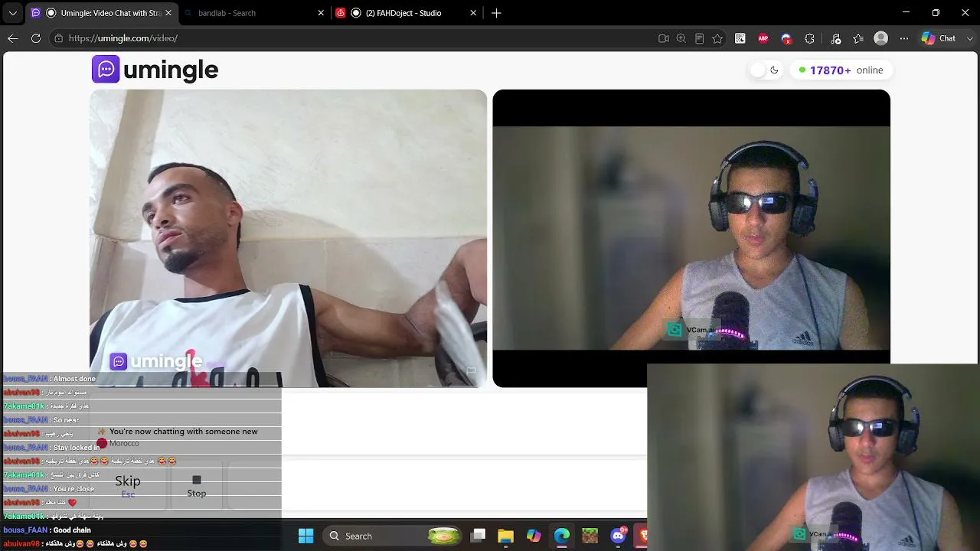980x551 pixels.
Task: Open Settings and more menu
Action: (x=904, y=38)
